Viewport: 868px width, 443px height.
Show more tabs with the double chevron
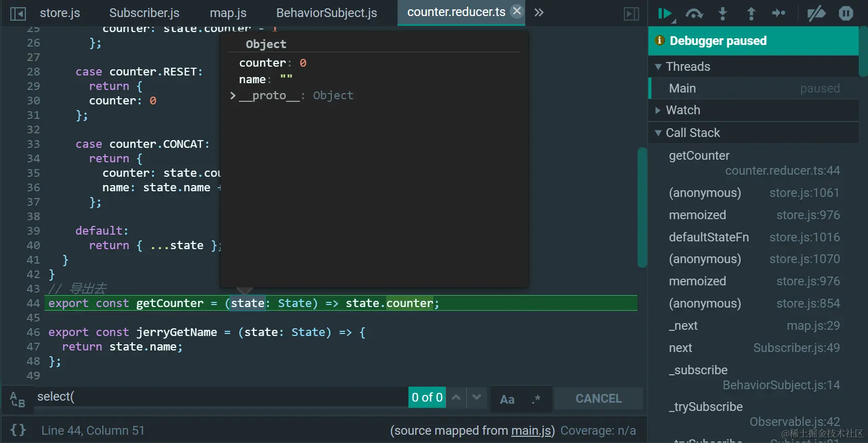coord(539,12)
